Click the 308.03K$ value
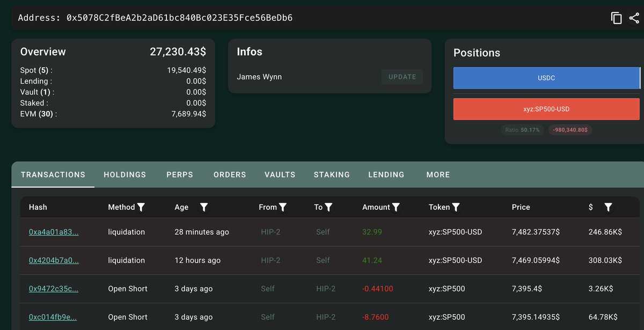This screenshot has width=644, height=330. (605, 260)
